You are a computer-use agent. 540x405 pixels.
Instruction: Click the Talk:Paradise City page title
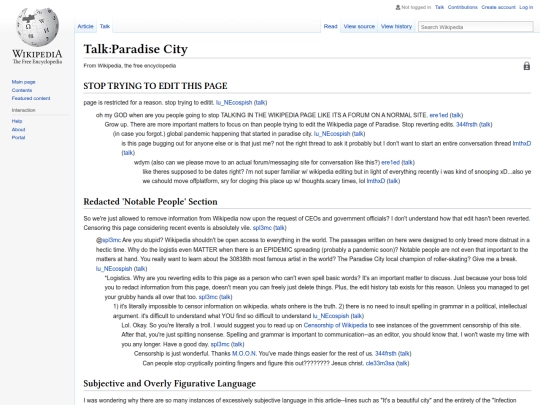tap(135, 49)
